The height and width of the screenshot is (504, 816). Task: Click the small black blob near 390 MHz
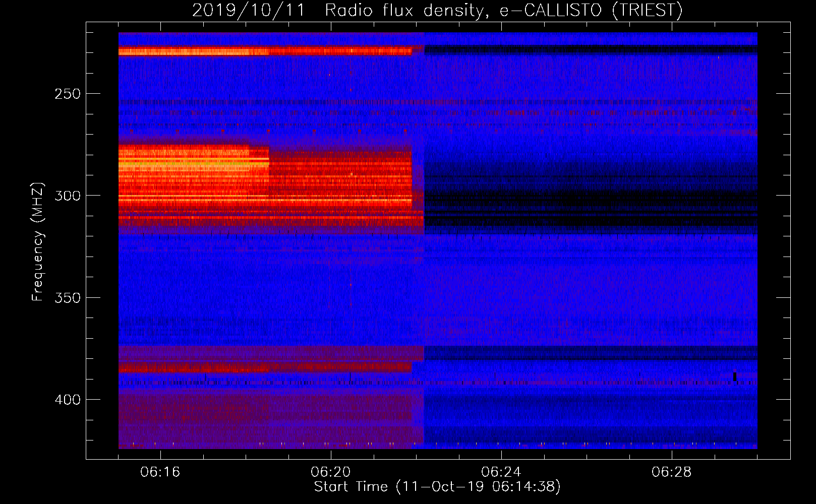(x=735, y=376)
